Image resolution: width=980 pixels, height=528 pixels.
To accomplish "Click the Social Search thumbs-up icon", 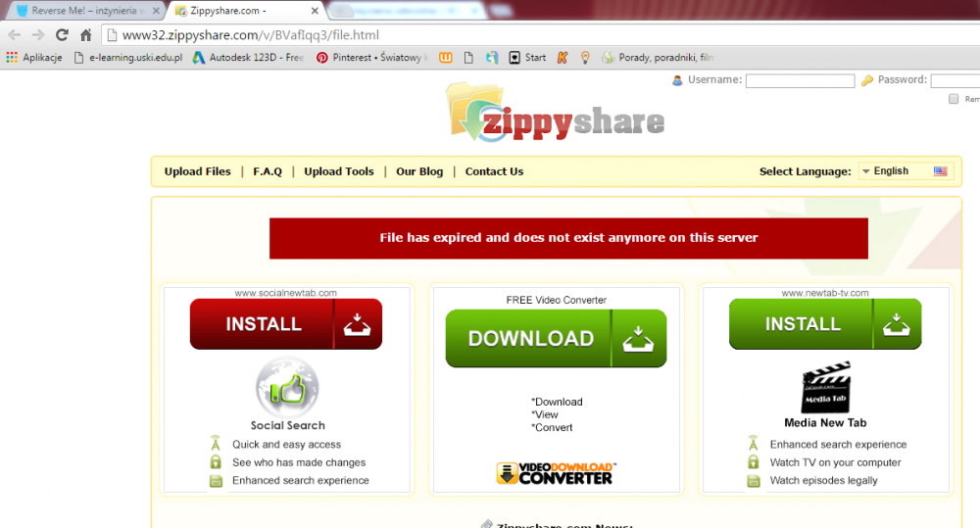I will 287,388.
